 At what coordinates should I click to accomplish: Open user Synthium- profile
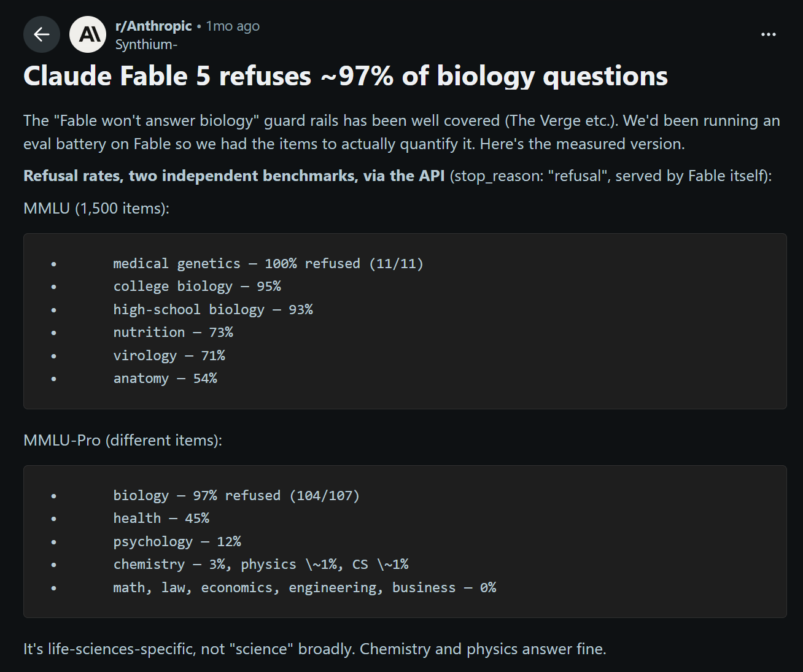tap(146, 44)
